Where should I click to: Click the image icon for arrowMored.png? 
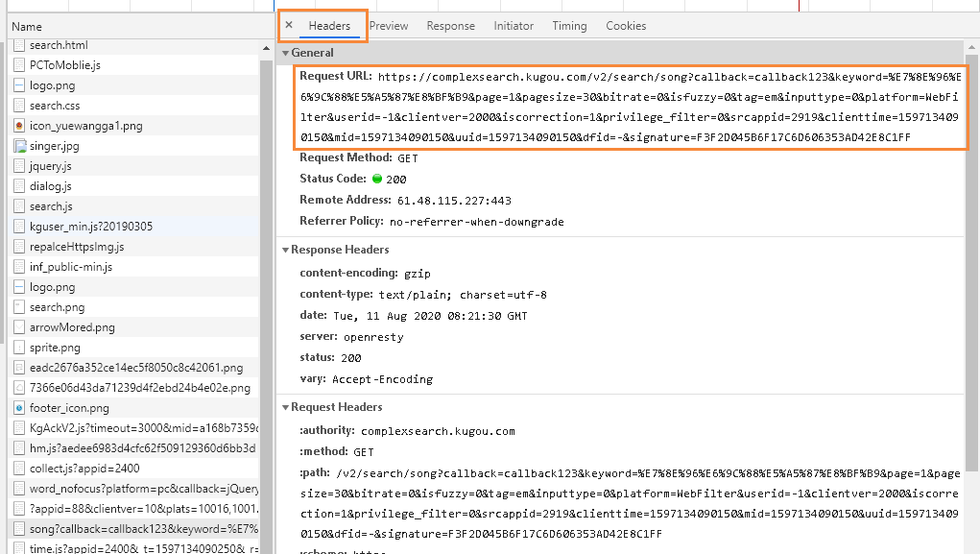click(19, 327)
